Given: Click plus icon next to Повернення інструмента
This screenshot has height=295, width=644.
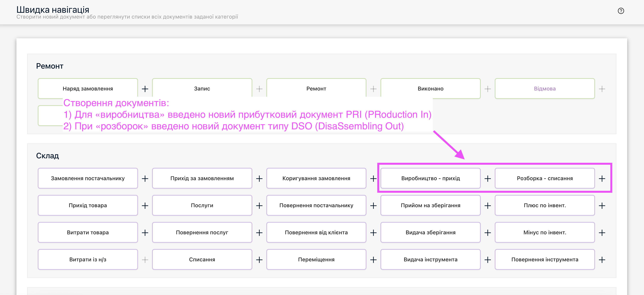Looking at the screenshot, I should 602,260.
